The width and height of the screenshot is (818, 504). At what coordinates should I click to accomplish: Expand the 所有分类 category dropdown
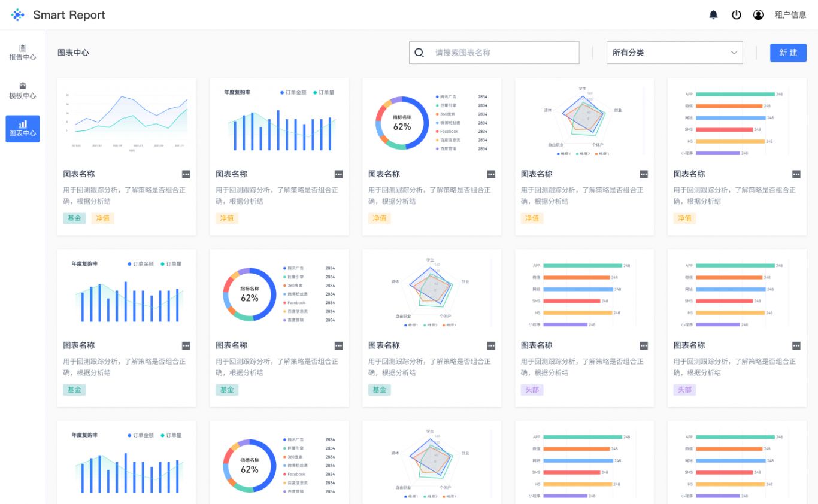click(x=674, y=53)
